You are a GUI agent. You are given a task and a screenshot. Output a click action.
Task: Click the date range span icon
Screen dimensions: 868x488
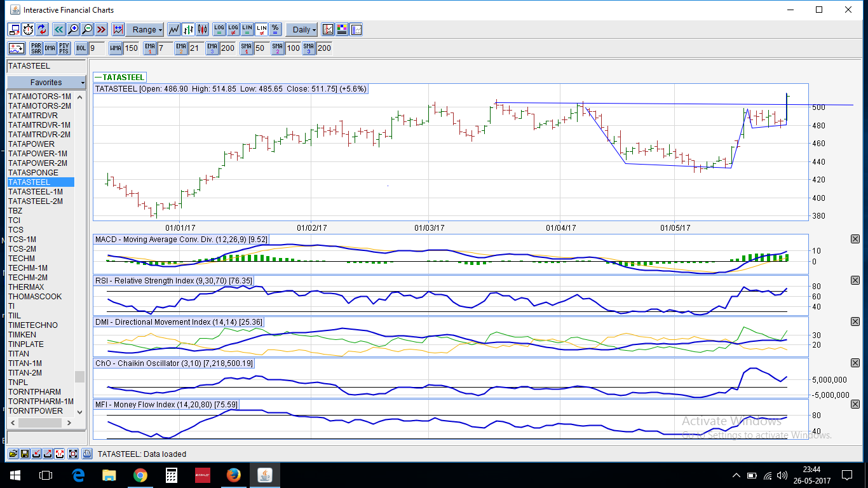pos(118,29)
